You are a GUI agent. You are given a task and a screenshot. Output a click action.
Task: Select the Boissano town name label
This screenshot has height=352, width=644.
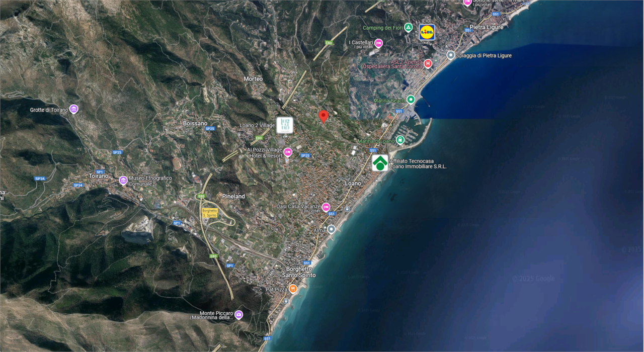(x=195, y=123)
